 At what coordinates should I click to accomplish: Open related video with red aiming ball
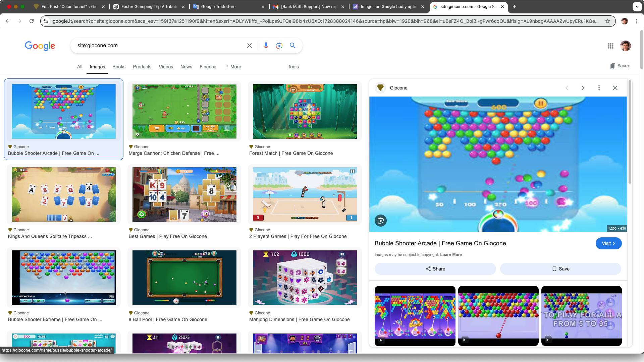[498, 316]
